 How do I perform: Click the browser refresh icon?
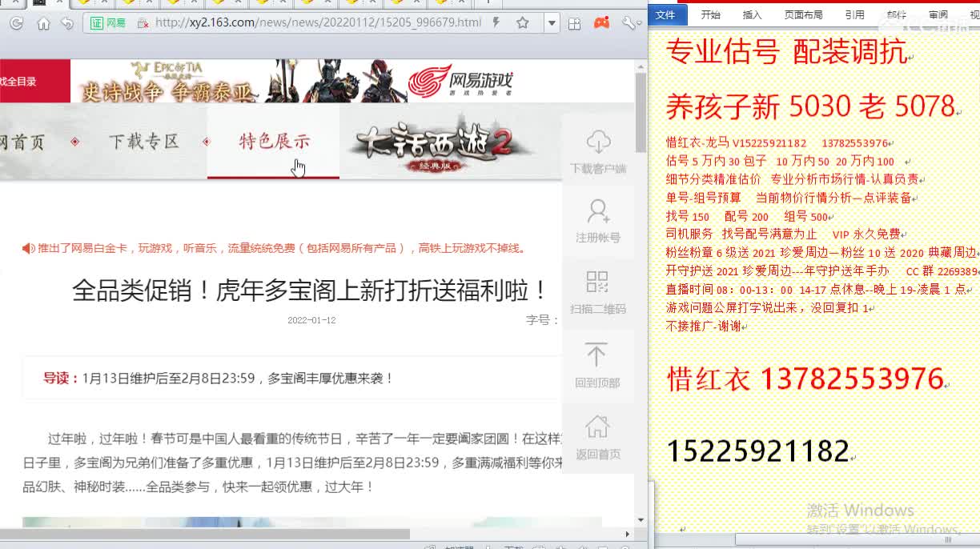pyautogui.click(x=16, y=23)
